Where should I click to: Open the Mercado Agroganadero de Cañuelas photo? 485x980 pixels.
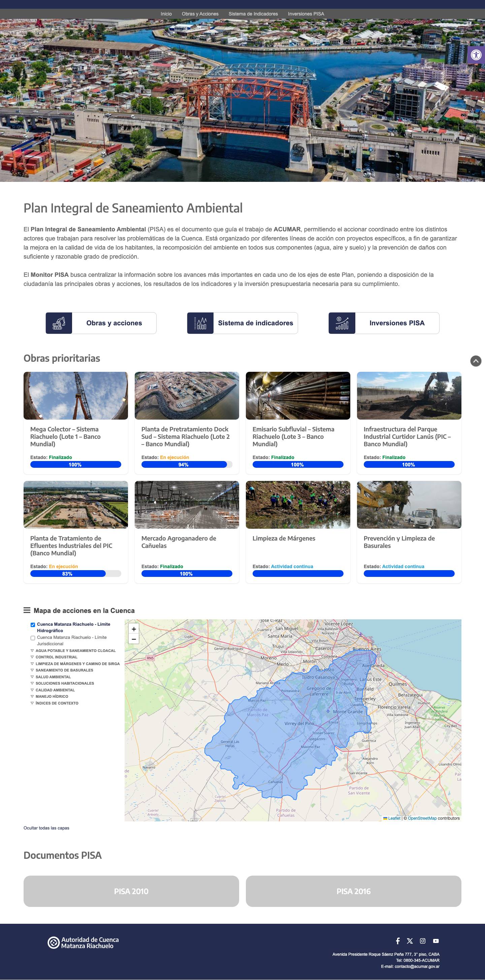187,505
